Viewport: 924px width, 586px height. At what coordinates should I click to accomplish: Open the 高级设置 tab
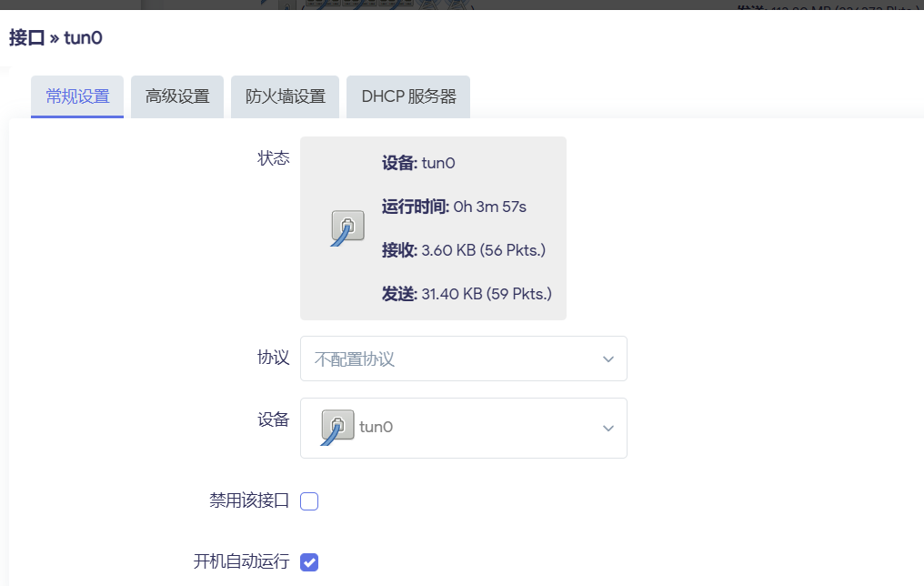coord(177,96)
